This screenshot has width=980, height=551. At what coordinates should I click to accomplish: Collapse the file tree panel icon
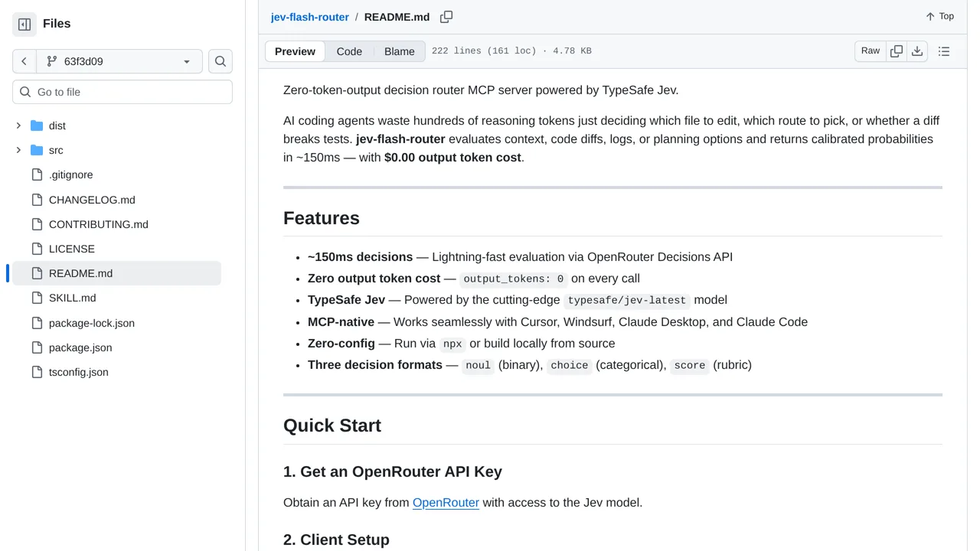click(24, 24)
